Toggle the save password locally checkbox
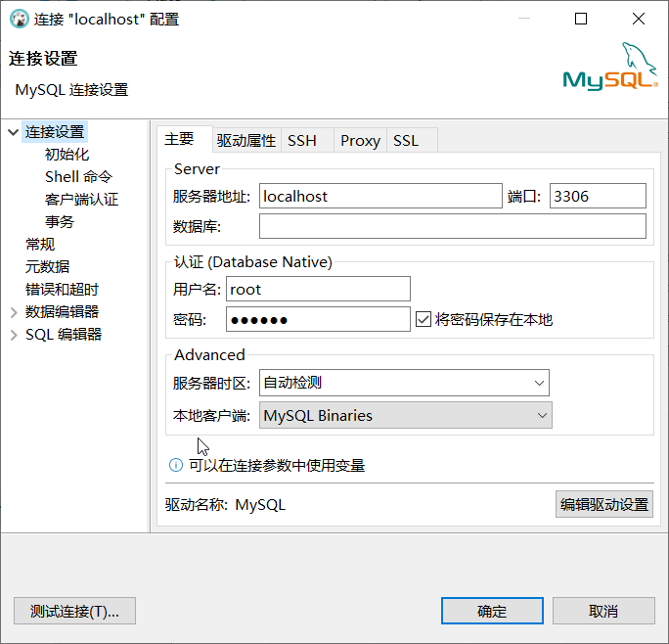Screen dimensions: 669x644 click(x=424, y=319)
